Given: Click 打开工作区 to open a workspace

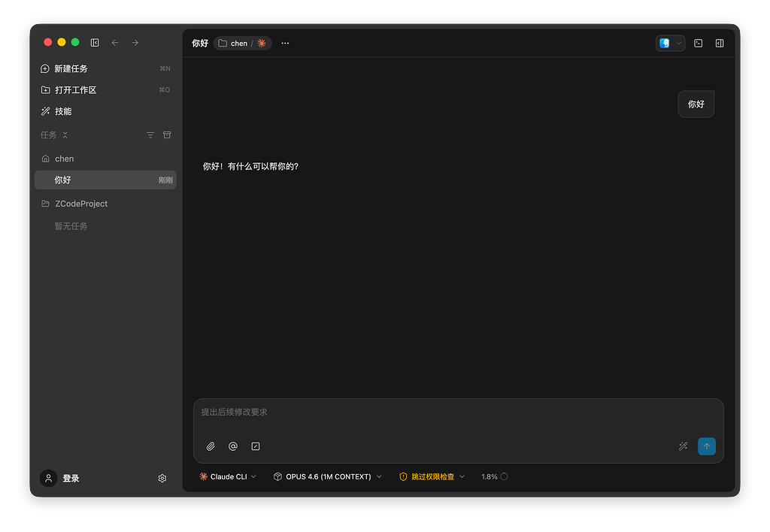Looking at the screenshot, I should [105, 90].
